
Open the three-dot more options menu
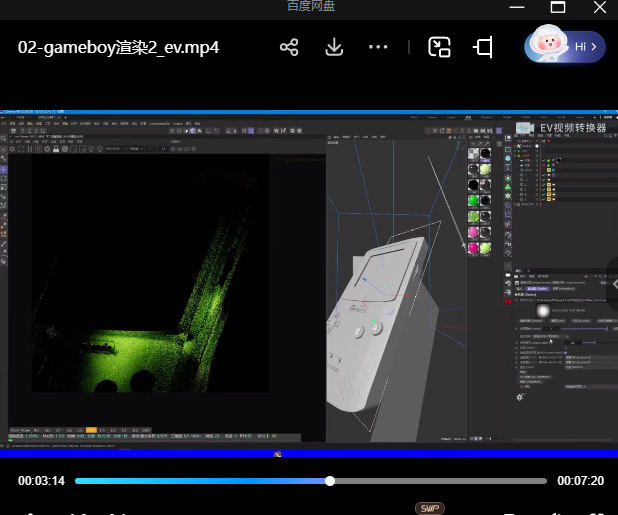[x=378, y=47]
